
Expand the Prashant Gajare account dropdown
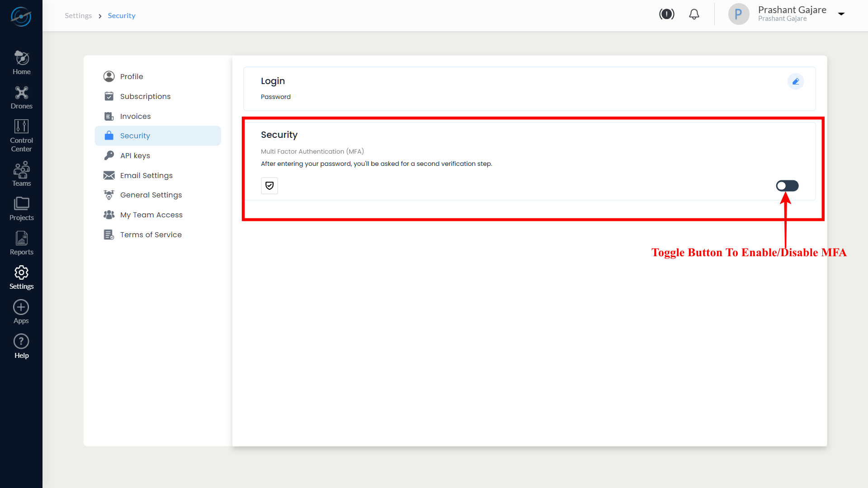(841, 14)
